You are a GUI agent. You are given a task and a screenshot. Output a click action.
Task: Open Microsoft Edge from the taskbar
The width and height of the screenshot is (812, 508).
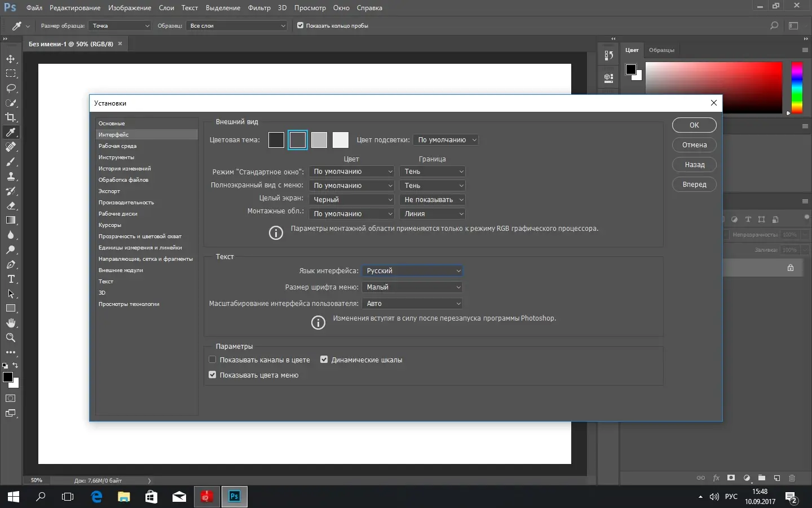[97, 497]
